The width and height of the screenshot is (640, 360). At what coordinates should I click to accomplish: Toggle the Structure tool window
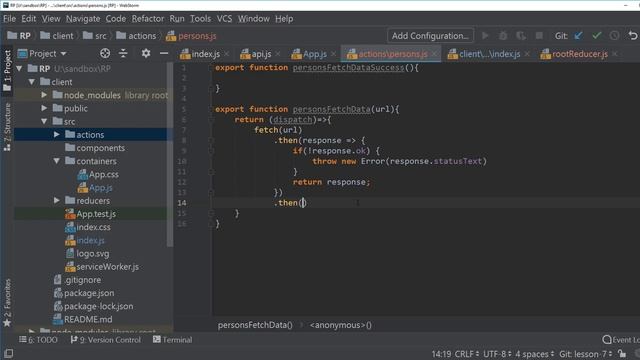coord(7,127)
